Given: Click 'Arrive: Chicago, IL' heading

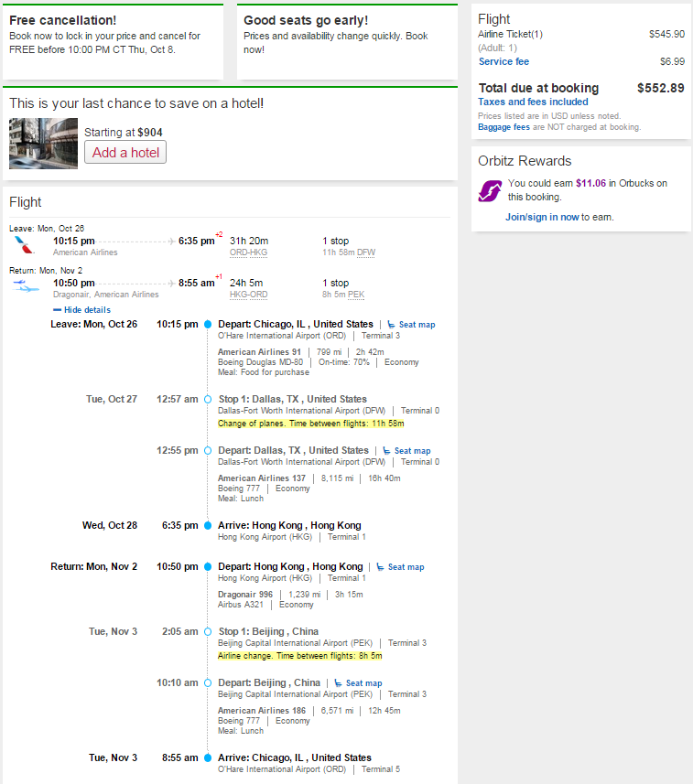Looking at the screenshot, I should pyautogui.click(x=294, y=757).
